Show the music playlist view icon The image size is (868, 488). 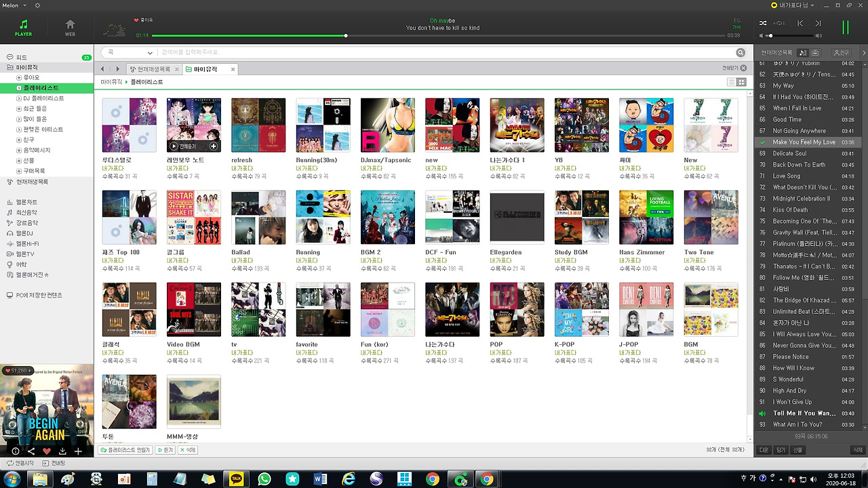[x=804, y=52]
